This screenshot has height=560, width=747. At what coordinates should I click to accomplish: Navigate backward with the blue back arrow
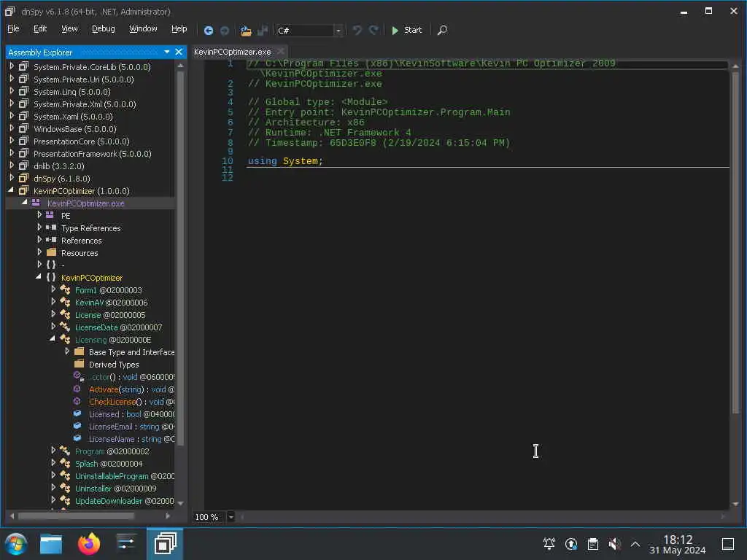208,31
